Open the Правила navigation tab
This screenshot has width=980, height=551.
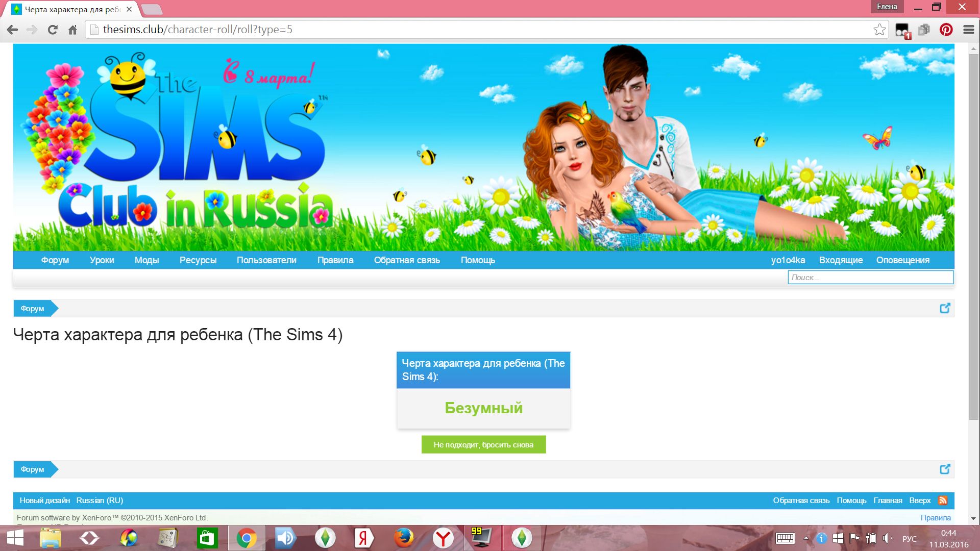(335, 260)
